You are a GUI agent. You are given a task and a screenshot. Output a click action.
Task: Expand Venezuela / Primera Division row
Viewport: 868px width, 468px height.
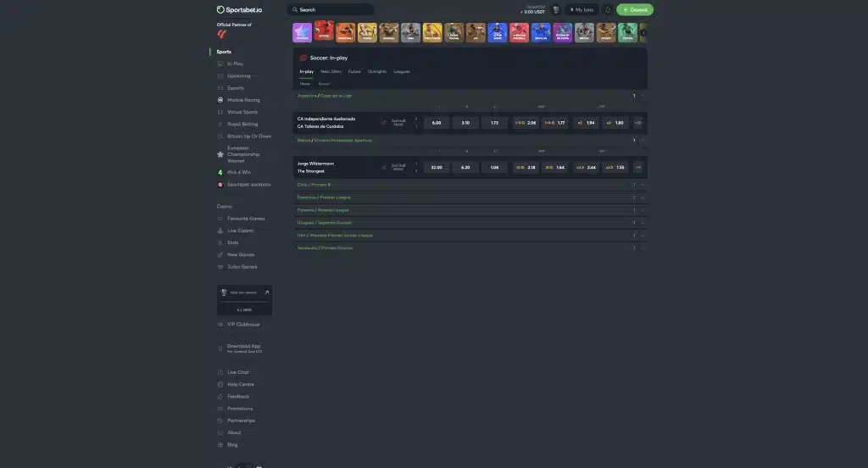point(643,248)
